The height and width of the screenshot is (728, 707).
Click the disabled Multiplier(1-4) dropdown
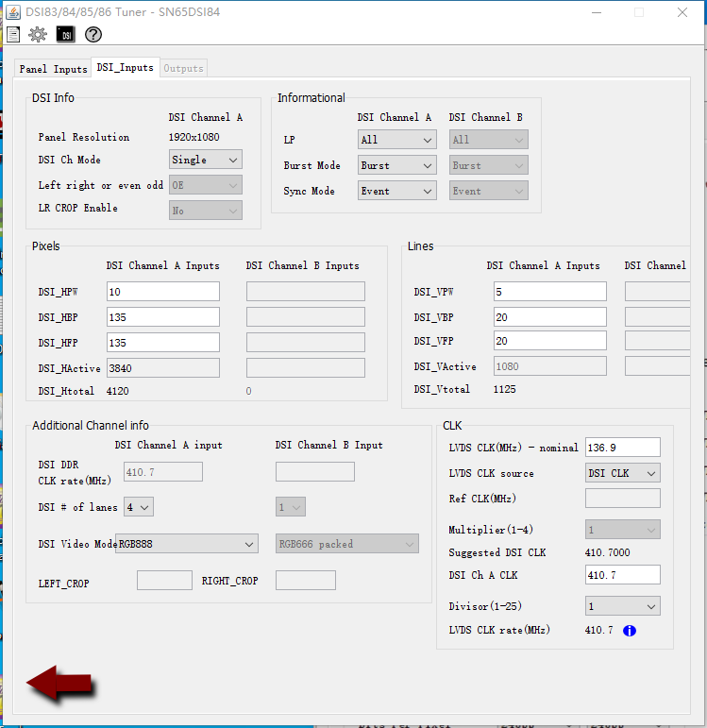[622, 530]
